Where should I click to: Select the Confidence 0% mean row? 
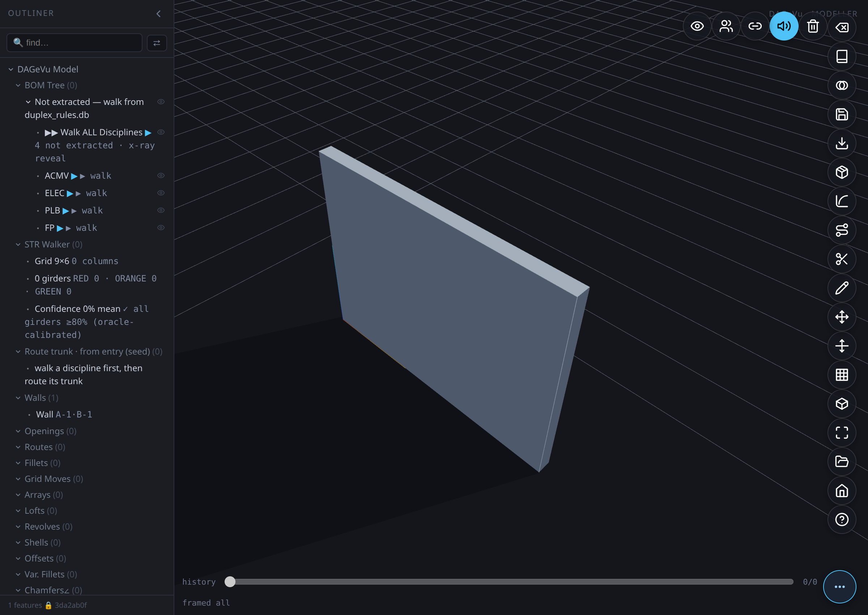tap(87, 322)
